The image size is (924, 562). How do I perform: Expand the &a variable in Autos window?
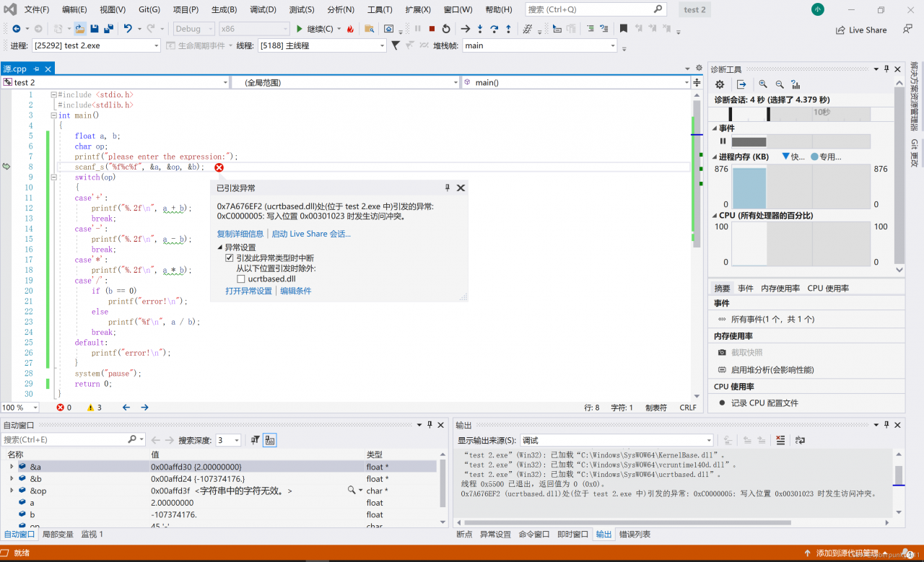pos(11,467)
